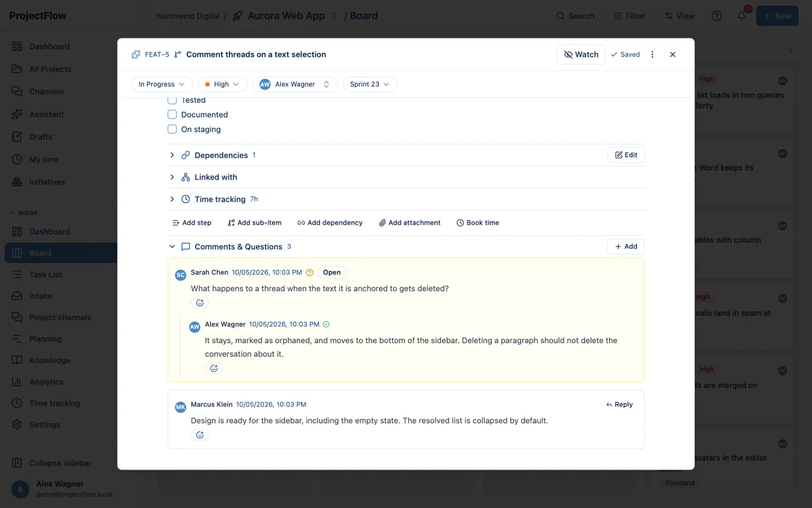The width and height of the screenshot is (812, 508).
Task: Reply to Marcus Klein's comment
Action: [620, 405]
